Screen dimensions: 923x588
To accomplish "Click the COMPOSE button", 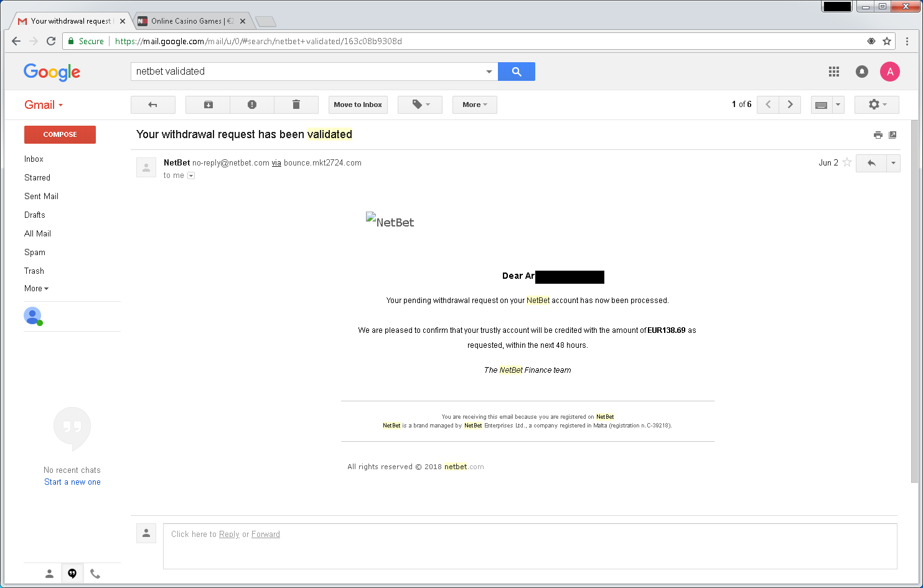I will [x=60, y=134].
